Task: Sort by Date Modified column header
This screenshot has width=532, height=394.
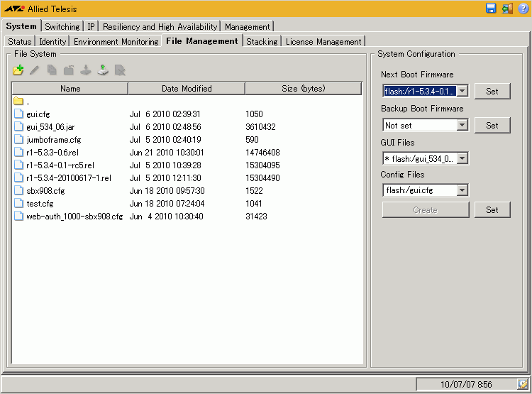Action: point(187,88)
